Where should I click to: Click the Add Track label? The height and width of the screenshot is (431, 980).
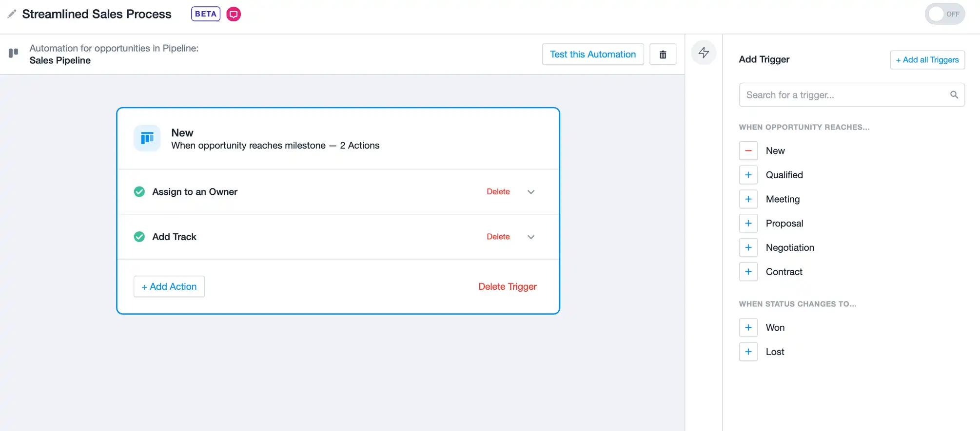[174, 237]
